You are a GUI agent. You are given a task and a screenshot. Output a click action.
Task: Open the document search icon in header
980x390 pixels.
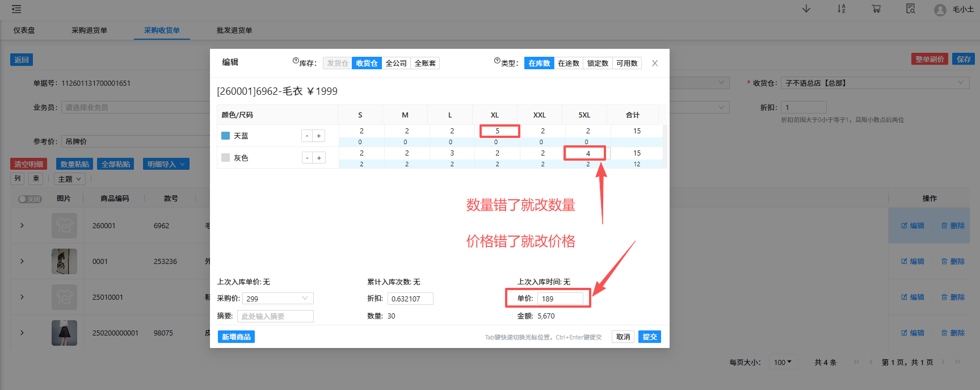coord(911,9)
